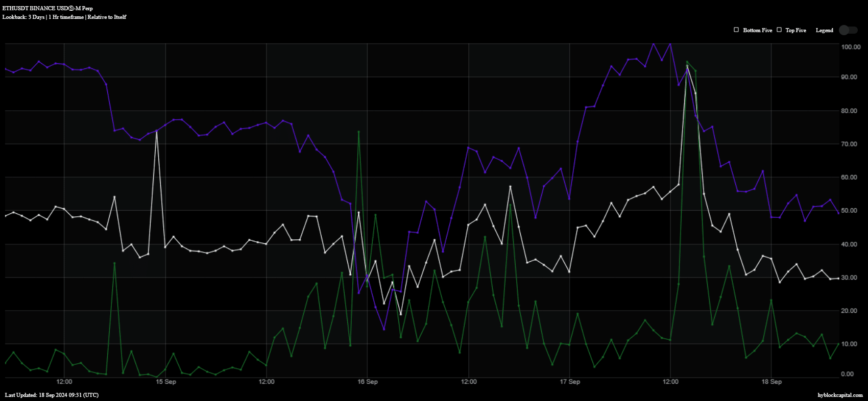Click the 0.00 y-axis value
Image resolution: width=868 pixels, height=401 pixels.
(x=848, y=374)
